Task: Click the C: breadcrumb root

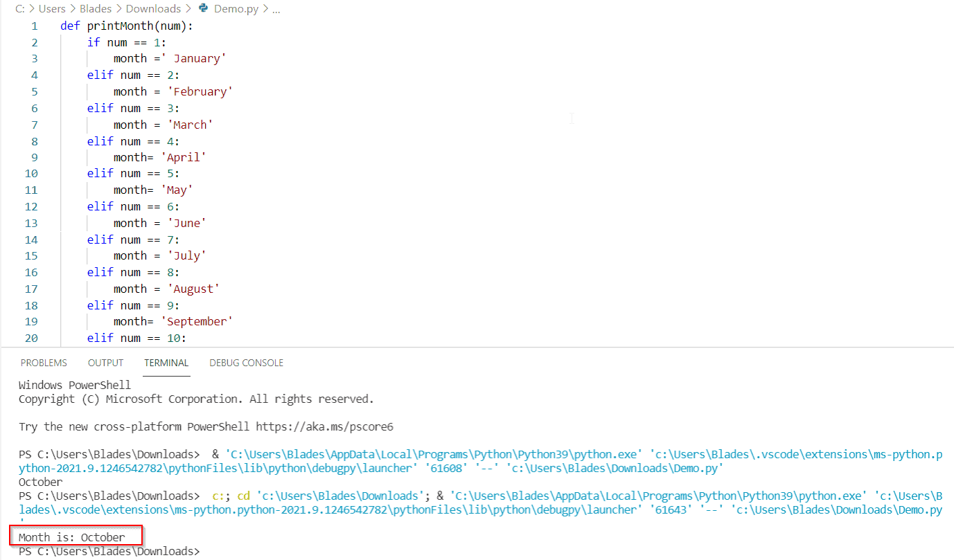Action: pos(19,9)
